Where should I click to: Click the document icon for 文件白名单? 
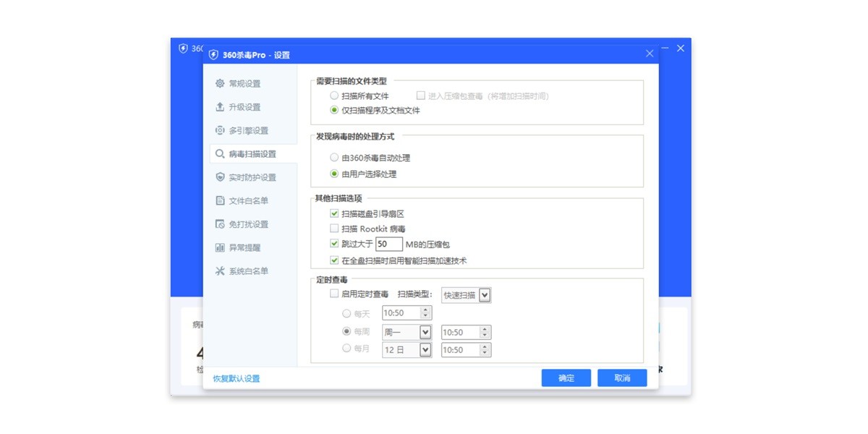221,200
